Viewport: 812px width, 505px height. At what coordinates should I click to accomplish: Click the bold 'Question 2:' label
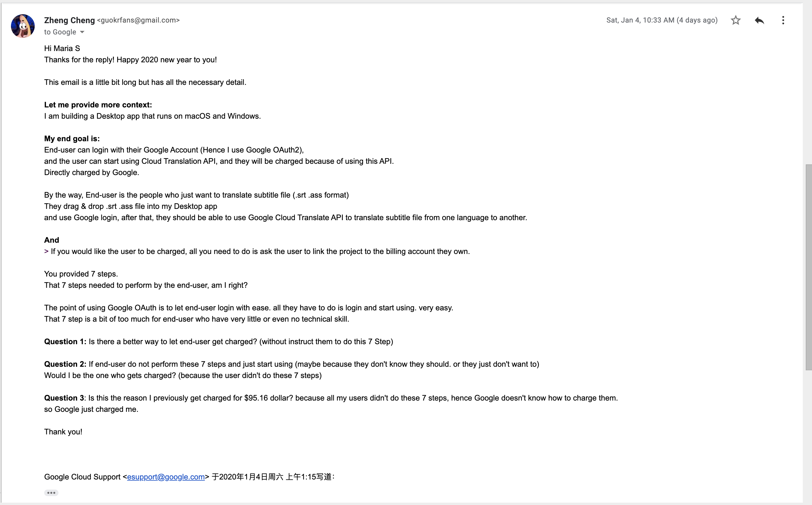coord(65,364)
